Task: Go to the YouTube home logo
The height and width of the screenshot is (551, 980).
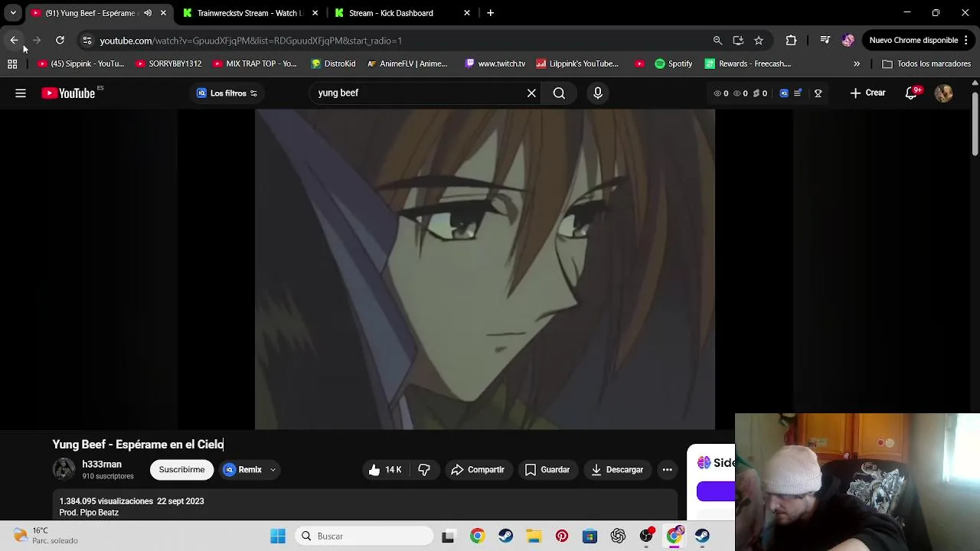Action: click(x=68, y=93)
